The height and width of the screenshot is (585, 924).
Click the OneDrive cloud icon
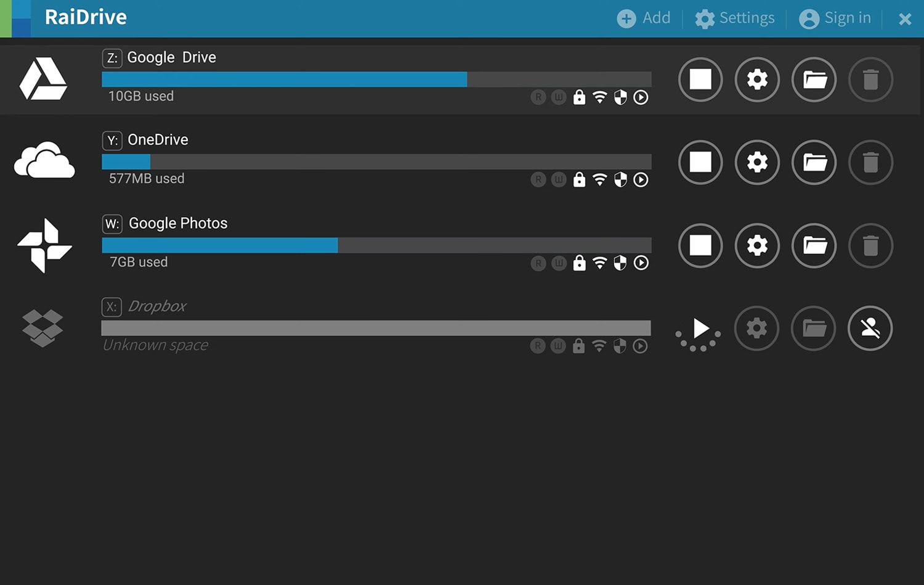click(x=43, y=162)
